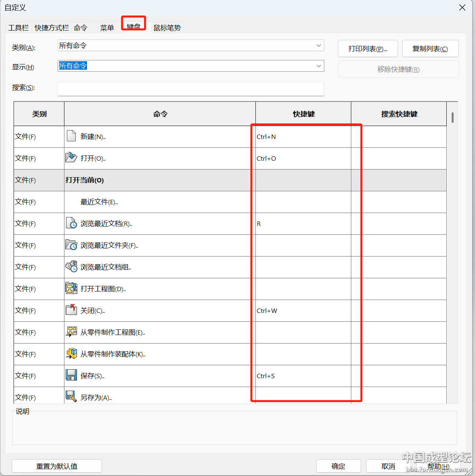Switch to the 命令 tab
Image resolution: width=475 pixels, height=476 pixels.
(x=81, y=28)
